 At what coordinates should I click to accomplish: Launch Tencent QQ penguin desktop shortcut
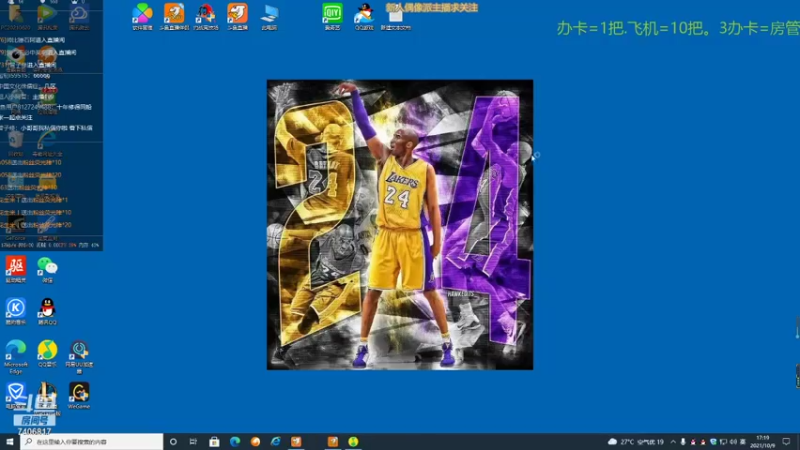pyautogui.click(x=47, y=311)
